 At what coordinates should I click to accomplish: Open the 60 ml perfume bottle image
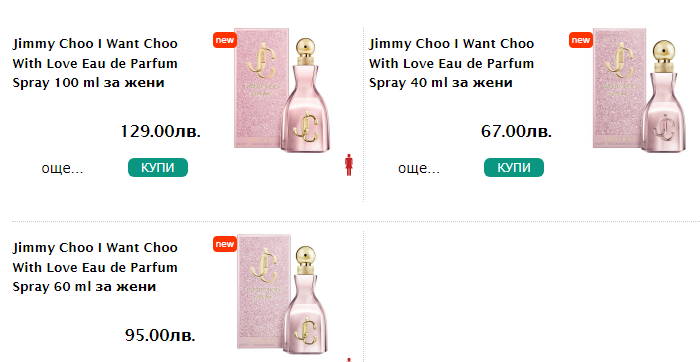pos(282,295)
